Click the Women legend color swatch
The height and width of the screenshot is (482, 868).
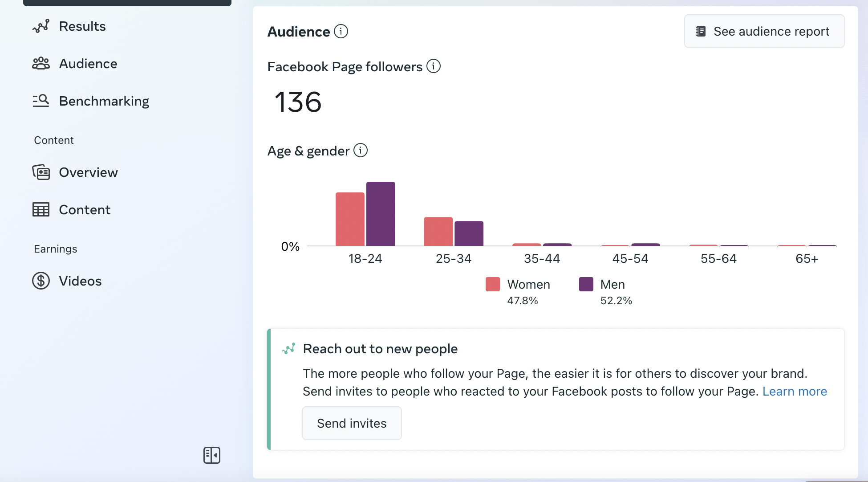pyautogui.click(x=493, y=284)
